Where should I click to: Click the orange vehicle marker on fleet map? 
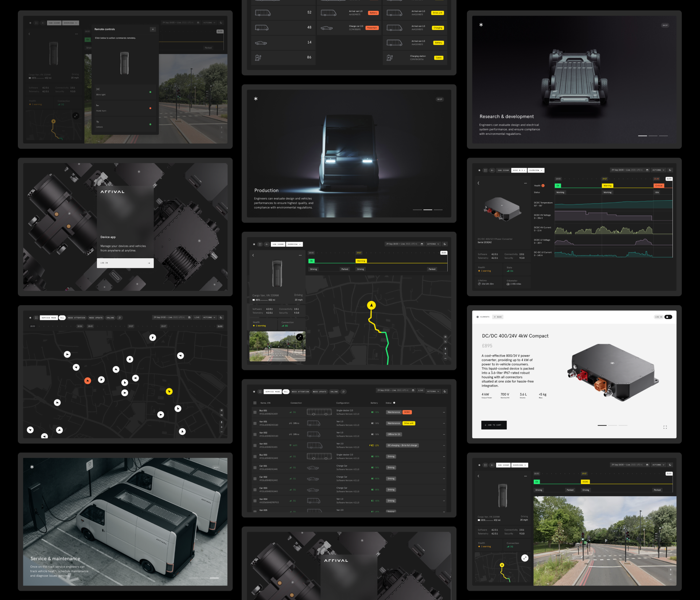(87, 381)
